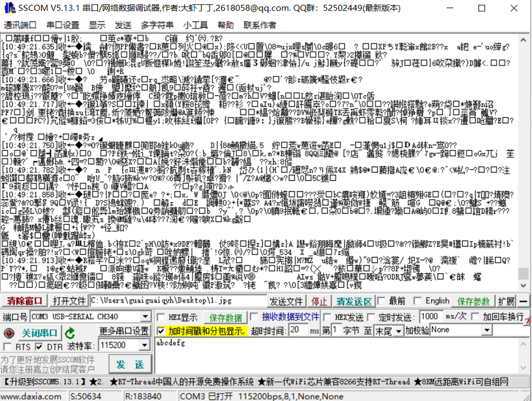
Task: Click the 保存参数 button
Action: click(474, 301)
